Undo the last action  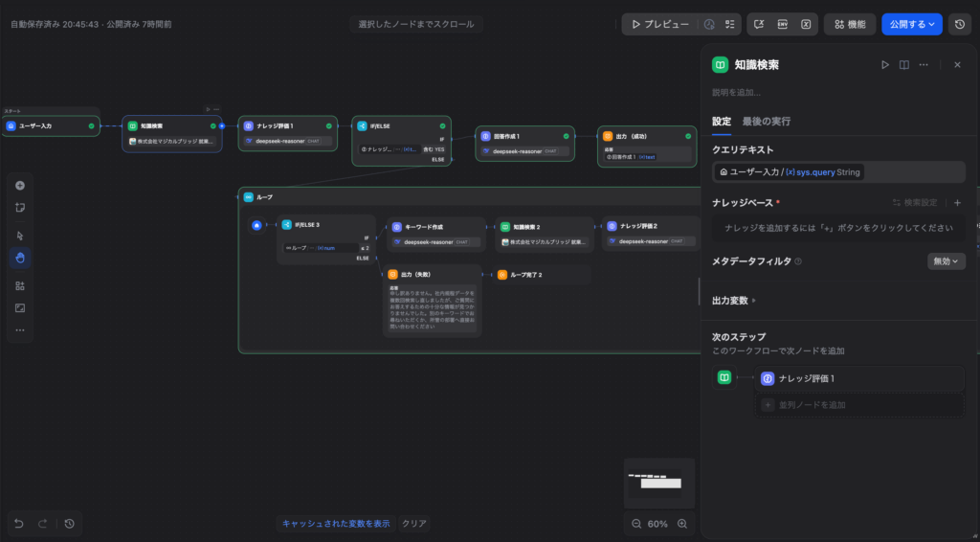click(x=19, y=524)
